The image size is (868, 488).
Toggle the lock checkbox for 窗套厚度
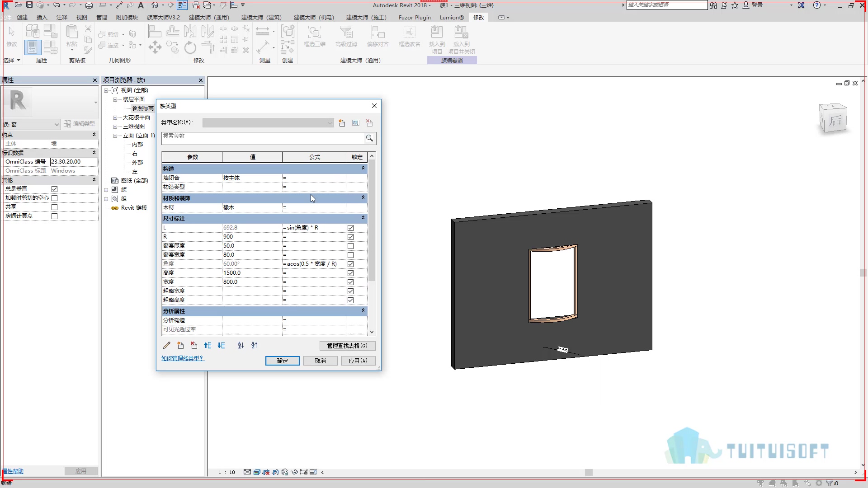click(350, 246)
